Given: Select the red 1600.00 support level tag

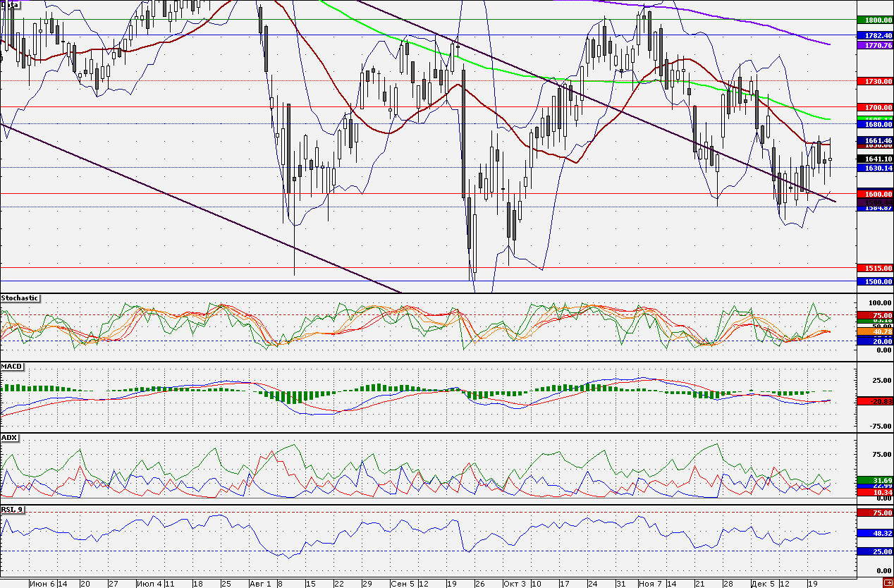Looking at the screenshot, I should coord(874,194).
